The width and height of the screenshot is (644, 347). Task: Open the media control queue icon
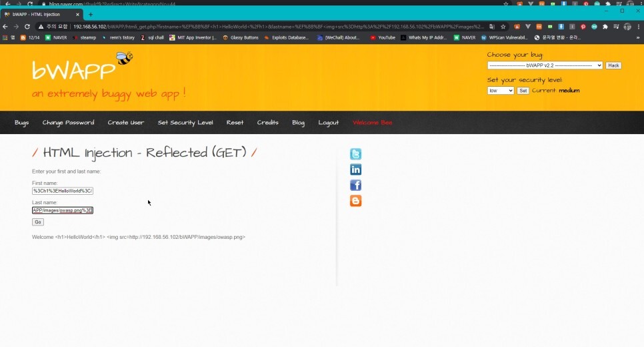[x=616, y=27]
